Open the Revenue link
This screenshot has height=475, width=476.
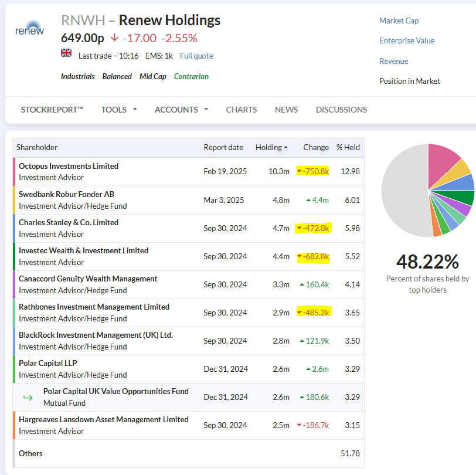click(x=394, y=61)
